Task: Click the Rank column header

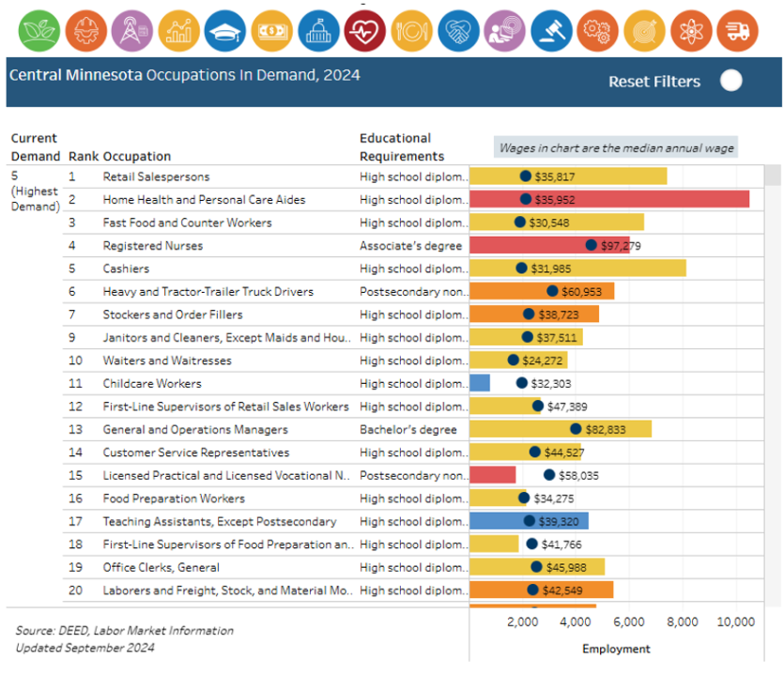Action: coord(84,157)
